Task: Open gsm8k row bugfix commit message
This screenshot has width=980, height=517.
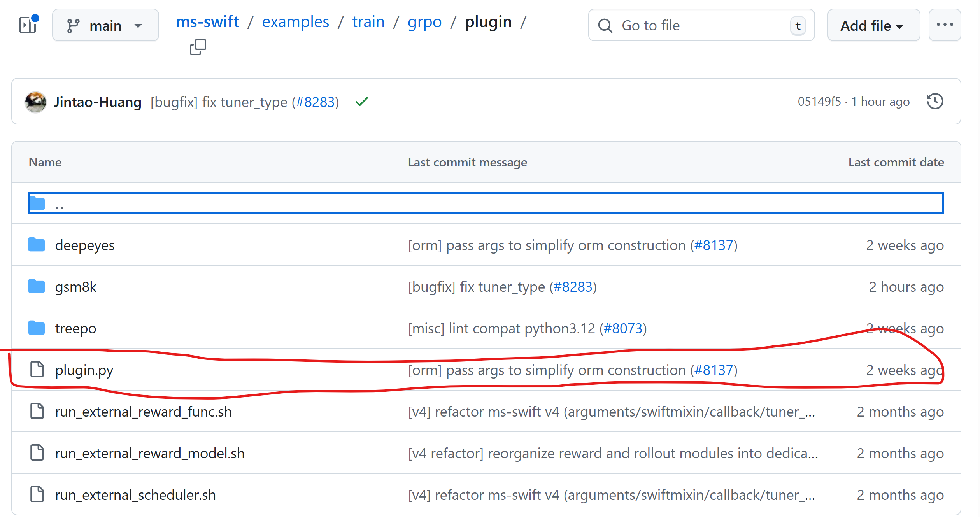Action: click(x=477, y=287)
